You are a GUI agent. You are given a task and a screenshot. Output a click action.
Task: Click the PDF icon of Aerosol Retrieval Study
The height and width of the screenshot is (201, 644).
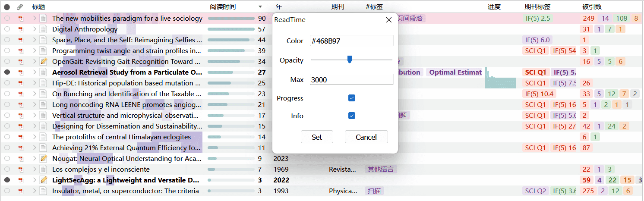point(20,72)
